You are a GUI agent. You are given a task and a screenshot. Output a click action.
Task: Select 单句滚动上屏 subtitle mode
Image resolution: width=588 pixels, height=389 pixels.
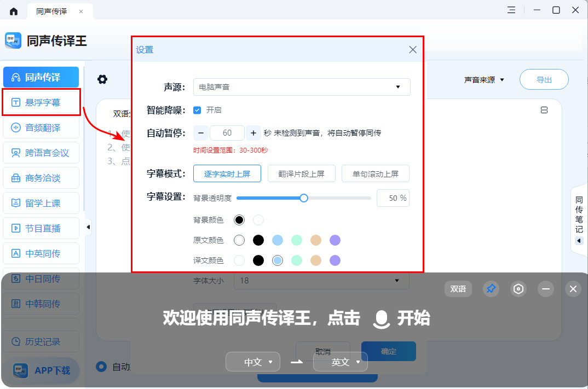(376, 173)
